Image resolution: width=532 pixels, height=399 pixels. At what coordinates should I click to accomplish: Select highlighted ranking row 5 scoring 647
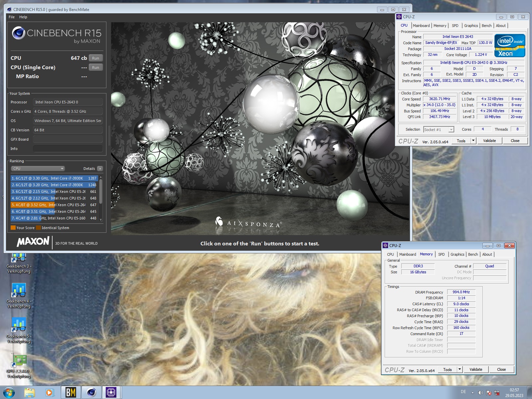pyautogui.click(x=54, y=205)
